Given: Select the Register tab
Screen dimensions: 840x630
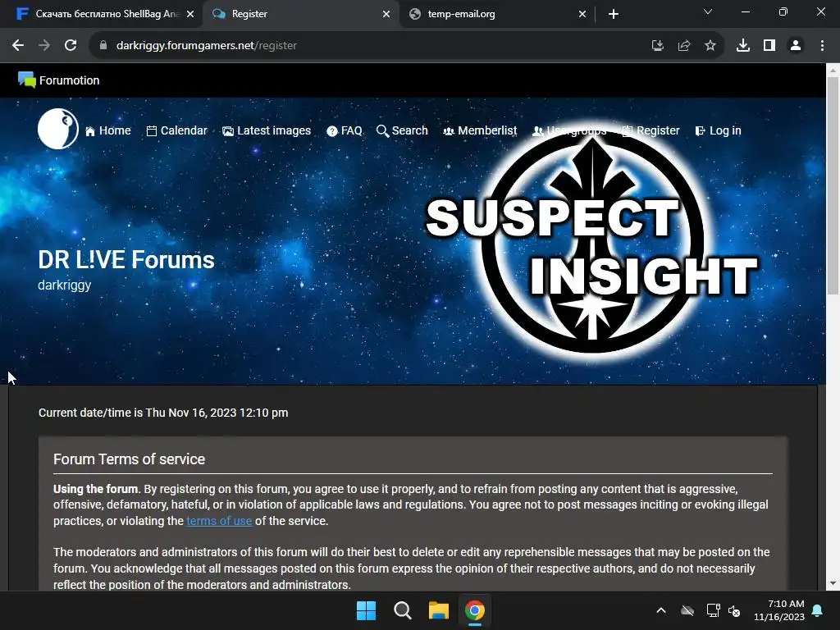Looking at the screenshot, I should click(300, 14).
